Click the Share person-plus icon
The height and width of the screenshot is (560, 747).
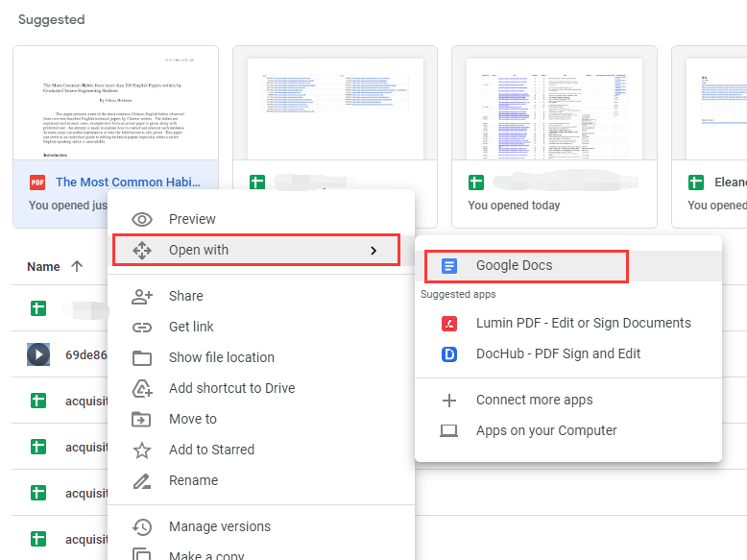pyautogui.click(x=142, y=297)
